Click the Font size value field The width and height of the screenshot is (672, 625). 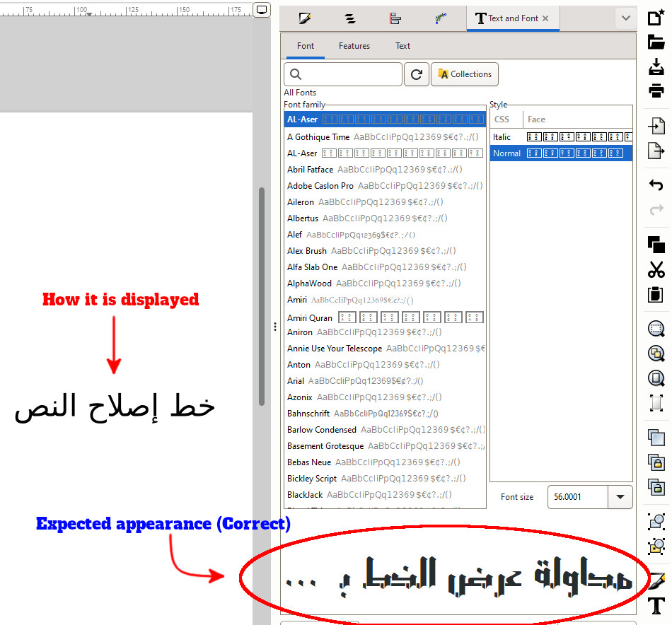[578, 497]
